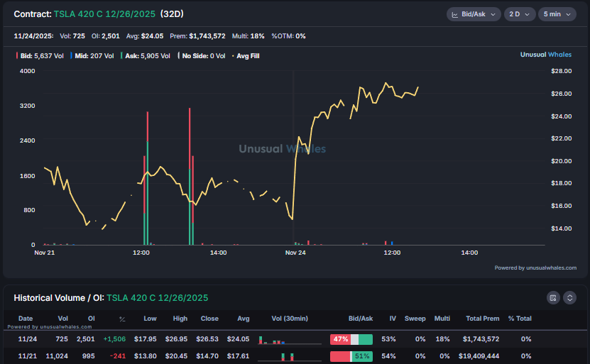Sort table by Total Prem column

coord(482,319)
